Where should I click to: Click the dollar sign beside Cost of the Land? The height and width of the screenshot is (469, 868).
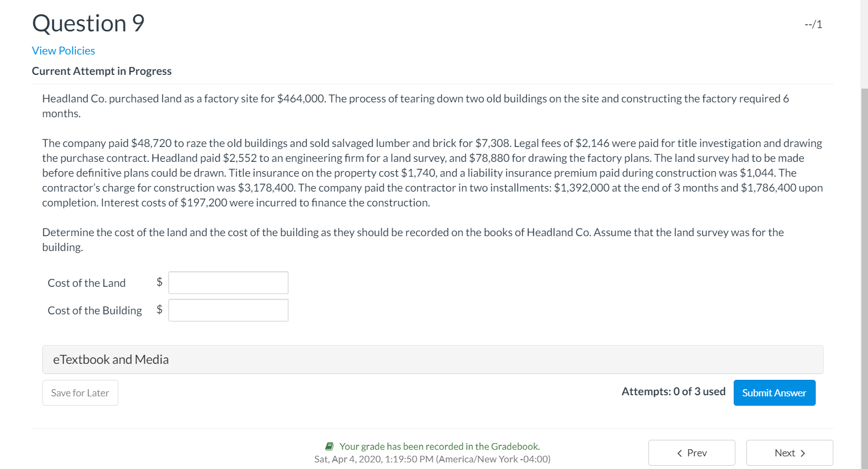(159, 282)
